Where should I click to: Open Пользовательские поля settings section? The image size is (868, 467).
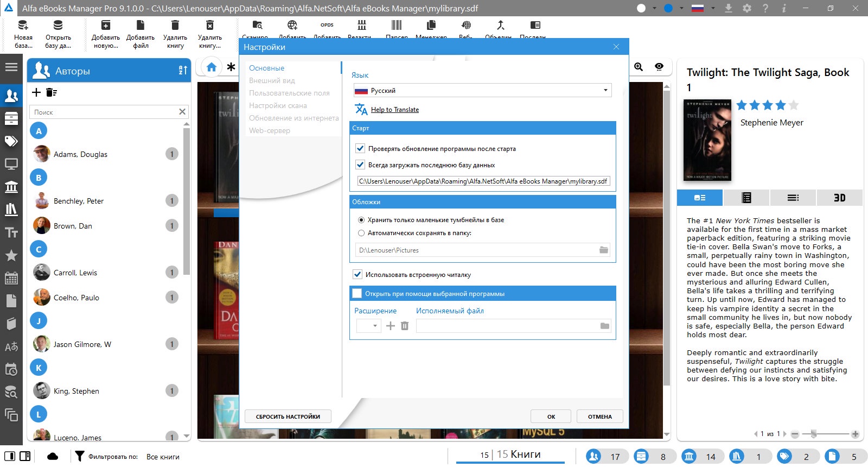pos(289,93)
